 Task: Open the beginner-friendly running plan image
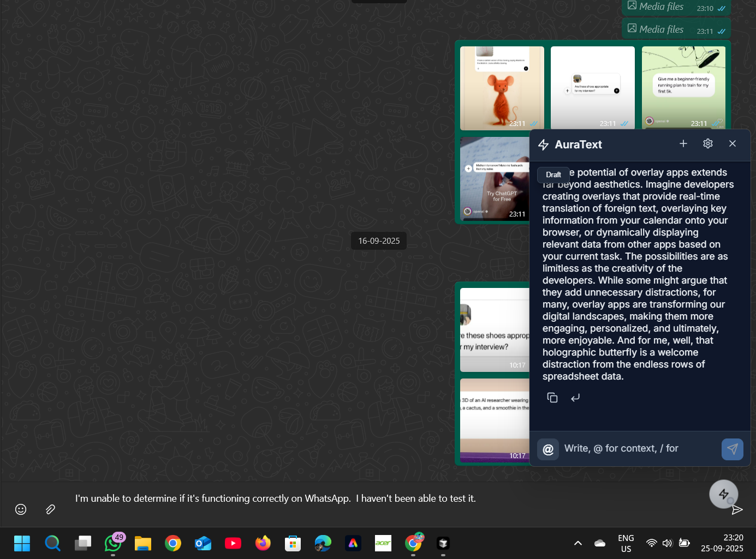[683, 87]
